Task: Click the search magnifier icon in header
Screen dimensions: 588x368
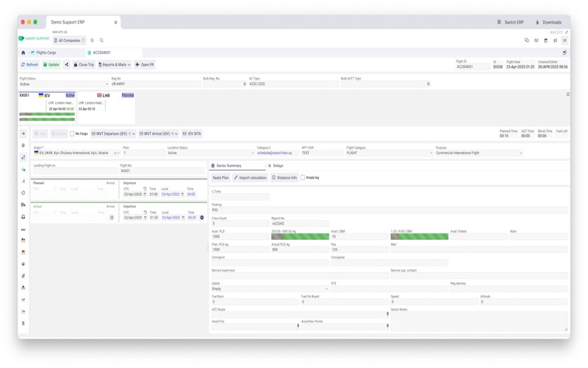Action: coord(101,40)
